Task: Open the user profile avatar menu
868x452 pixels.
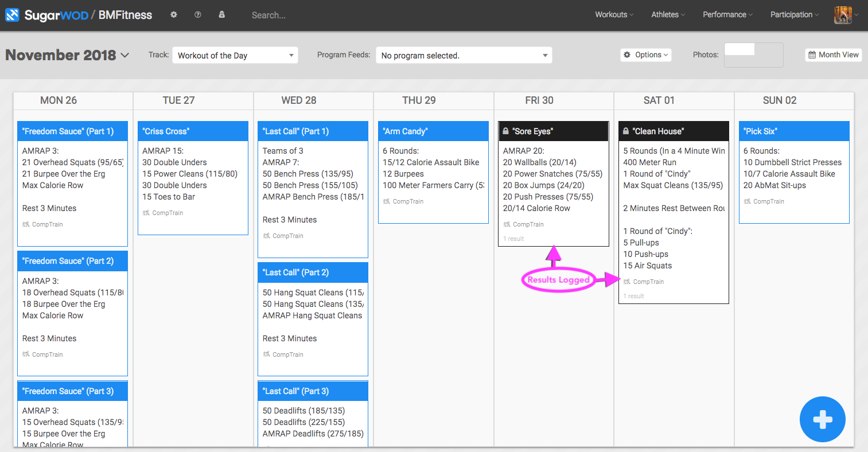Action: pos(843,15)
